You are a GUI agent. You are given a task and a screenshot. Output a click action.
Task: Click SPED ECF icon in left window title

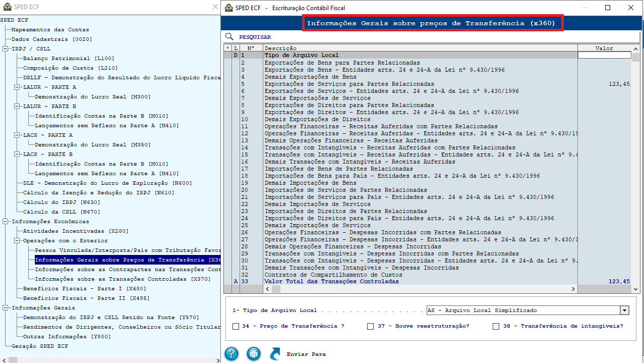tap(7, 8)
